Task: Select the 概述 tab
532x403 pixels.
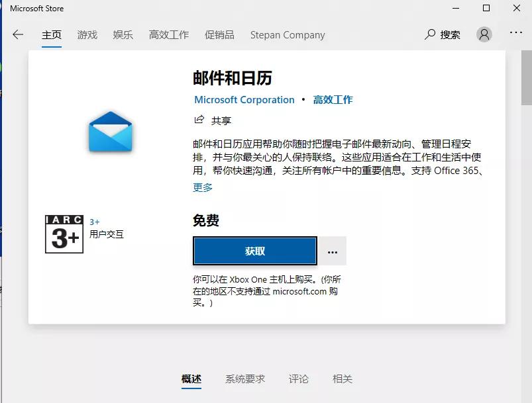Action: [x=191, y=379]
